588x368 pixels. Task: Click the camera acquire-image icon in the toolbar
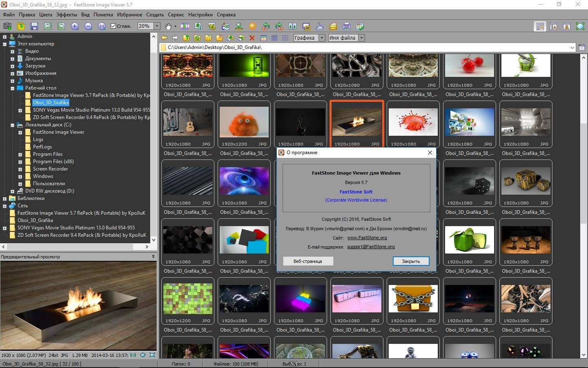(x=7, y=26)
